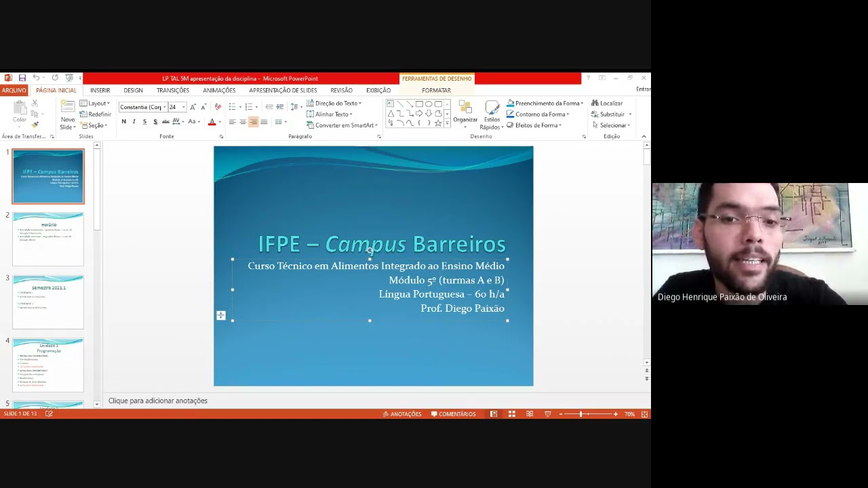
Task: Switch to Normal view in status bar
Action: pyautogui.click(x=494, y=414)
